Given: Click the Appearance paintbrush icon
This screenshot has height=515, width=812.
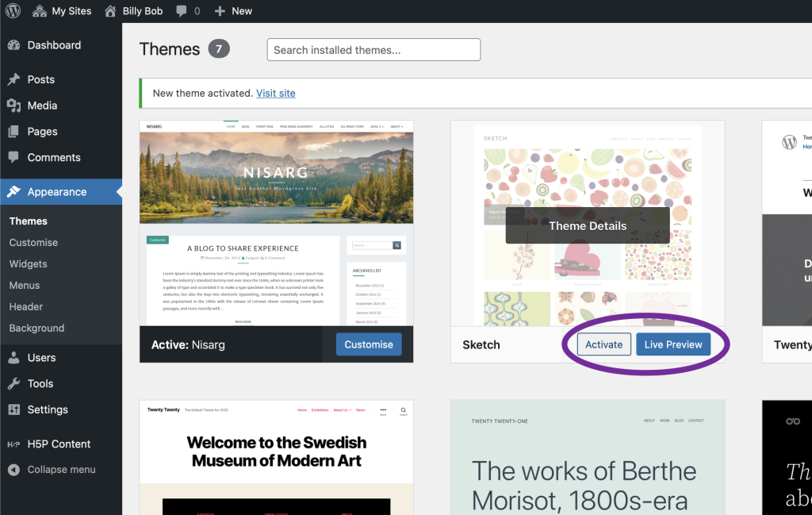Looking at the screenshot, I should click(x=14, y=191).
